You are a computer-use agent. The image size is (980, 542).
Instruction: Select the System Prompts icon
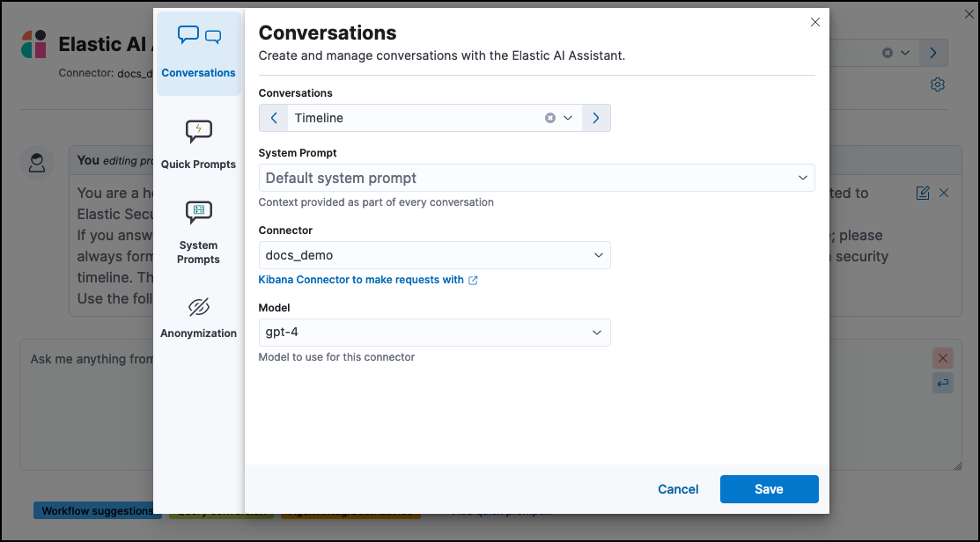coord(199,213)
